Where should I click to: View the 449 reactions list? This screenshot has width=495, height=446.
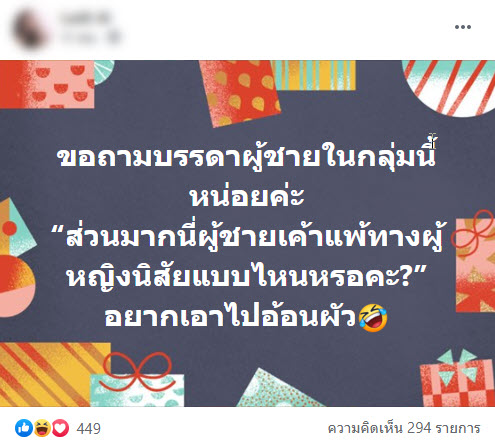pyautogui.click(x=88, y=429)
